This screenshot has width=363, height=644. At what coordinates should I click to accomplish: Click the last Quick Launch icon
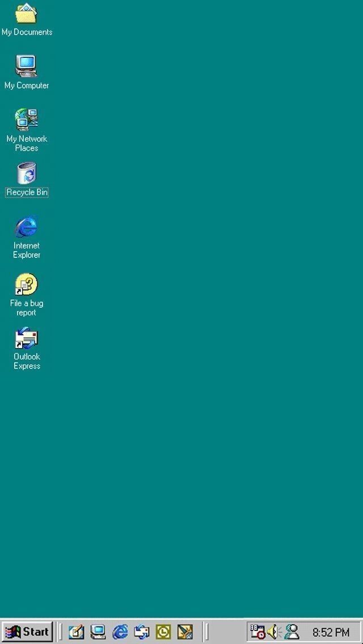[x=185, y=632]
